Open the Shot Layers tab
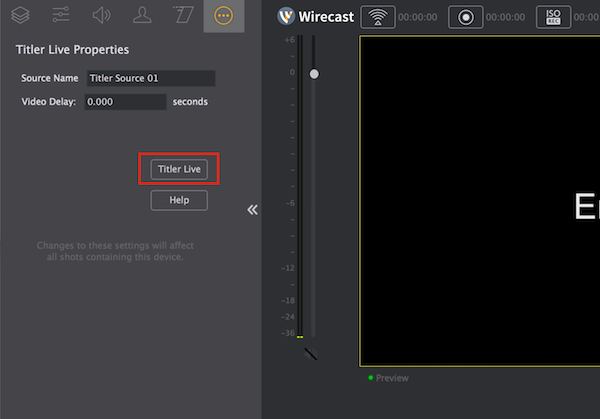600x419 pixels. (20, 16)
